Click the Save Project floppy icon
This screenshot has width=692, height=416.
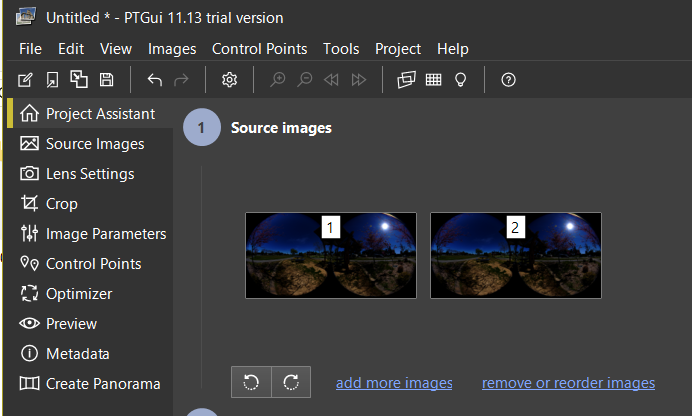(106, 80)
